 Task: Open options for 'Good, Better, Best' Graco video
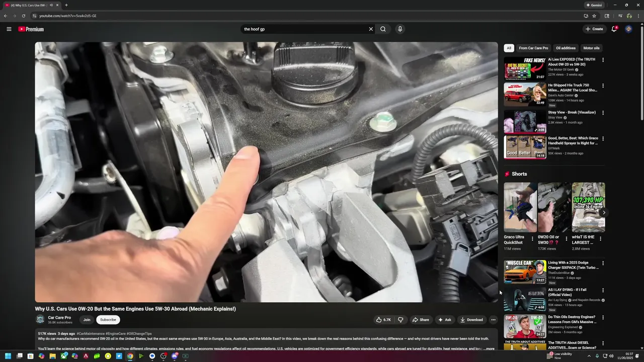(x=603, y=138)
